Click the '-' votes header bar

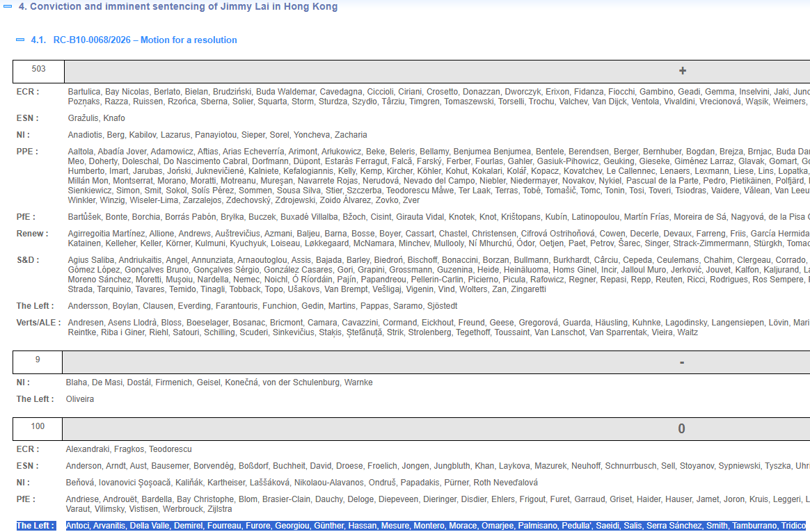436,362
